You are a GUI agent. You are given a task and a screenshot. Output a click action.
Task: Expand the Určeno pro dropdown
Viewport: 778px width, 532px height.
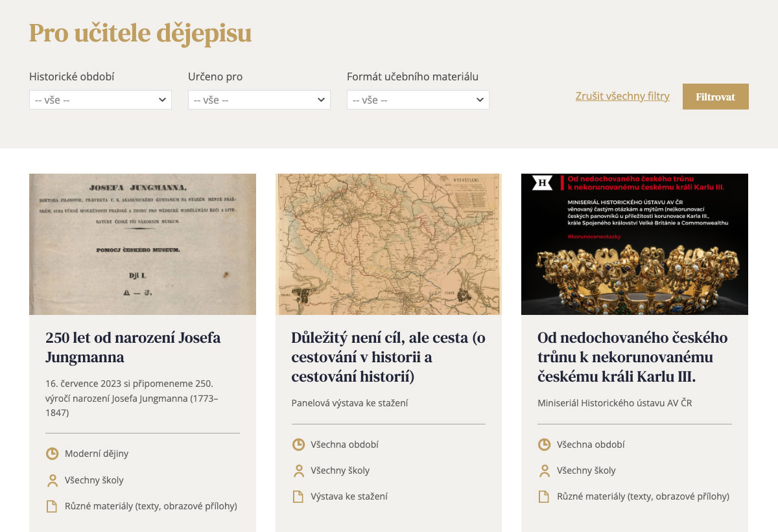point(259,100)
